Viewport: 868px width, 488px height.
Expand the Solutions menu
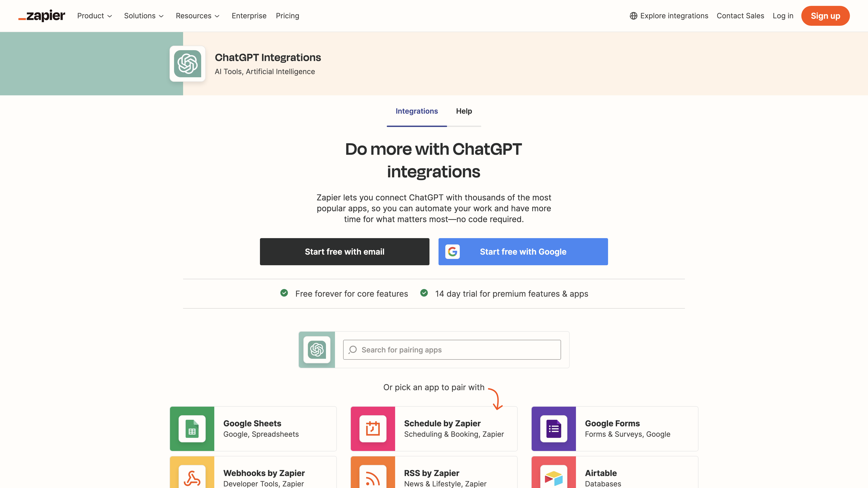144,16
